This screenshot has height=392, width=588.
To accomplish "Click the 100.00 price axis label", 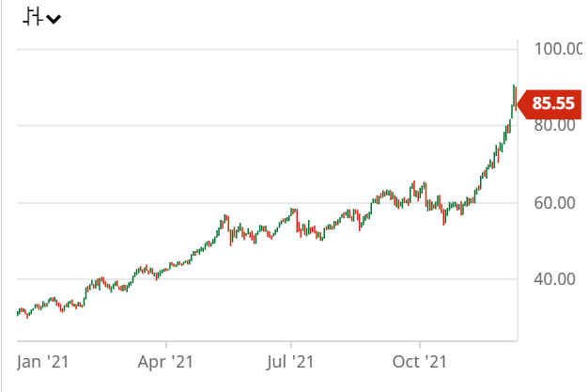I will [x=556, y=49].
